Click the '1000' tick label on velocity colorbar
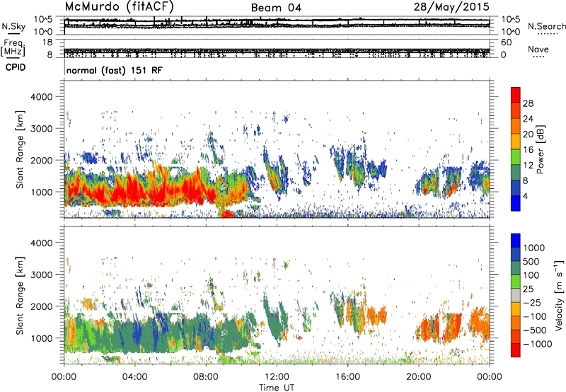Viewport: 566px width, 392px height. click(533, 248)
